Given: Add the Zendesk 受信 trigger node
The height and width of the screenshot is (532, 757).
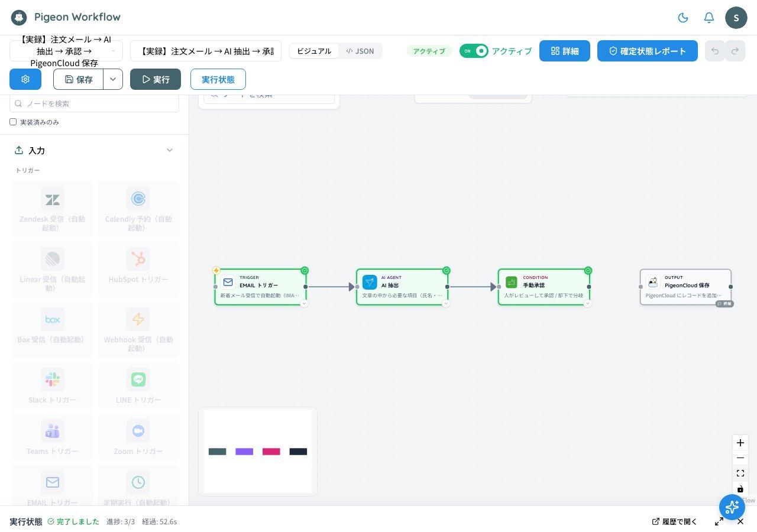Looking at the screenshot, I should click(x=53, y=209).
